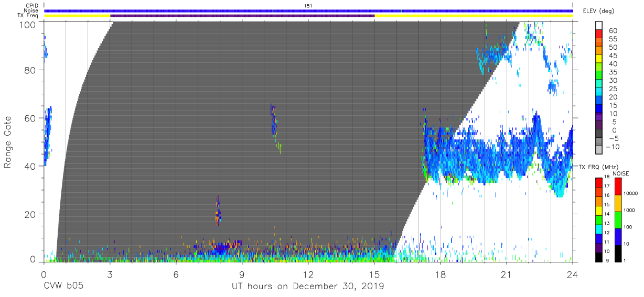
Task: Click the CPID value 151
Action: (308, 5)
